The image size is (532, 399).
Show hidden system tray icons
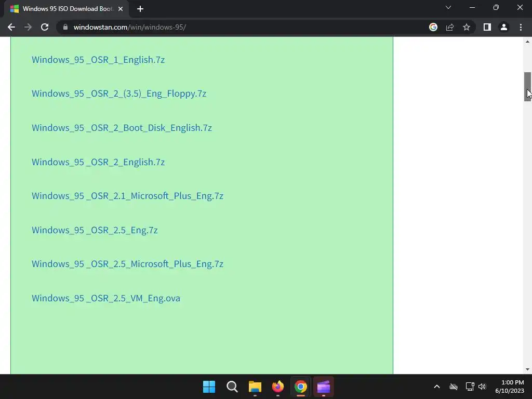tap(437, 387)
